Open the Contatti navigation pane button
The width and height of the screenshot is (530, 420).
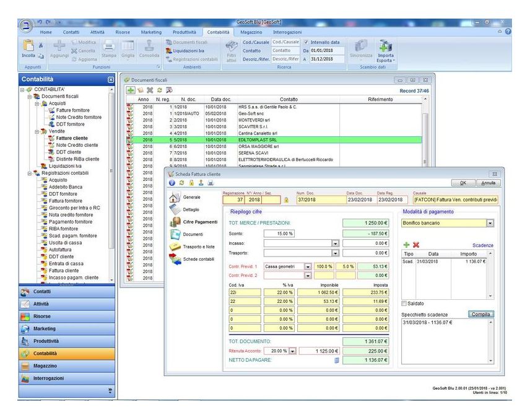point(67,292)
